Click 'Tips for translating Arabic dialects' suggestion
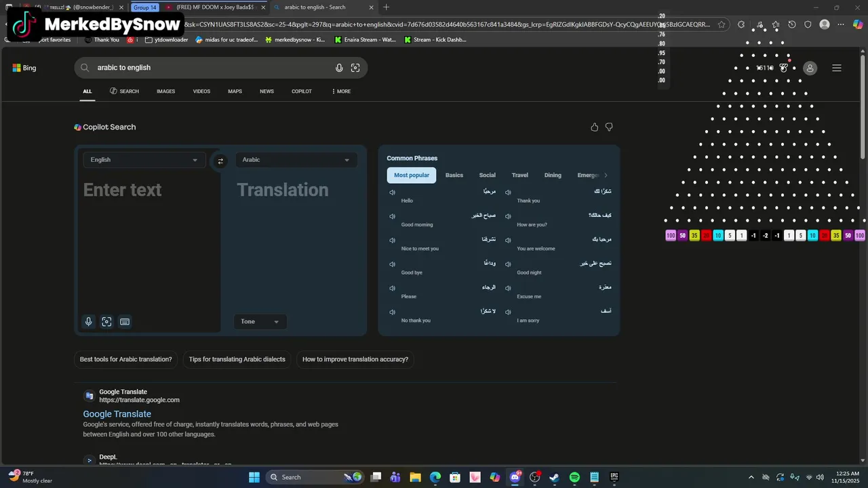The width and height of the screenshot is (868, 488). click(x=237, y=359)
